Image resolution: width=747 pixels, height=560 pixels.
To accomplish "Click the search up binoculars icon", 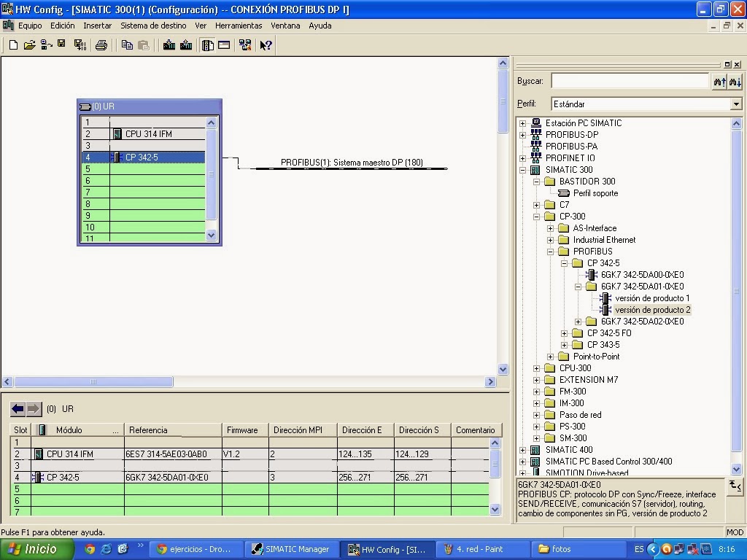I will 719,82.
